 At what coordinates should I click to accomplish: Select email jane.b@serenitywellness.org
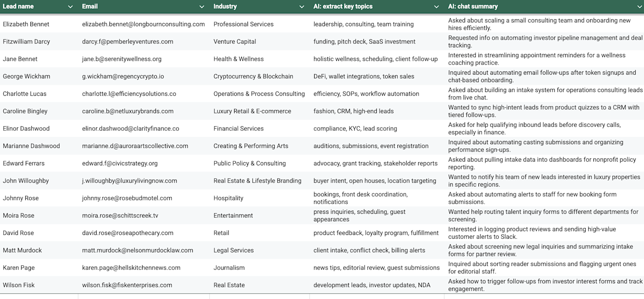click(x=122, y=59)
